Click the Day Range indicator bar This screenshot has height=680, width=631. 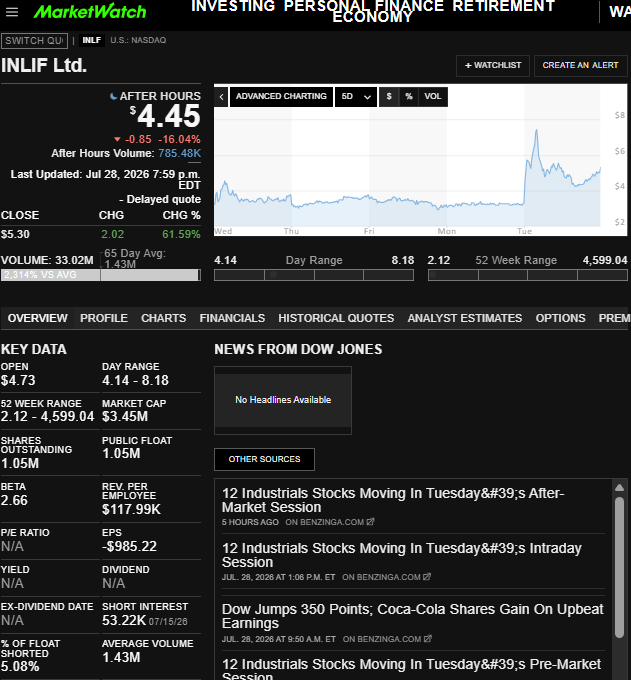(314, 275)
